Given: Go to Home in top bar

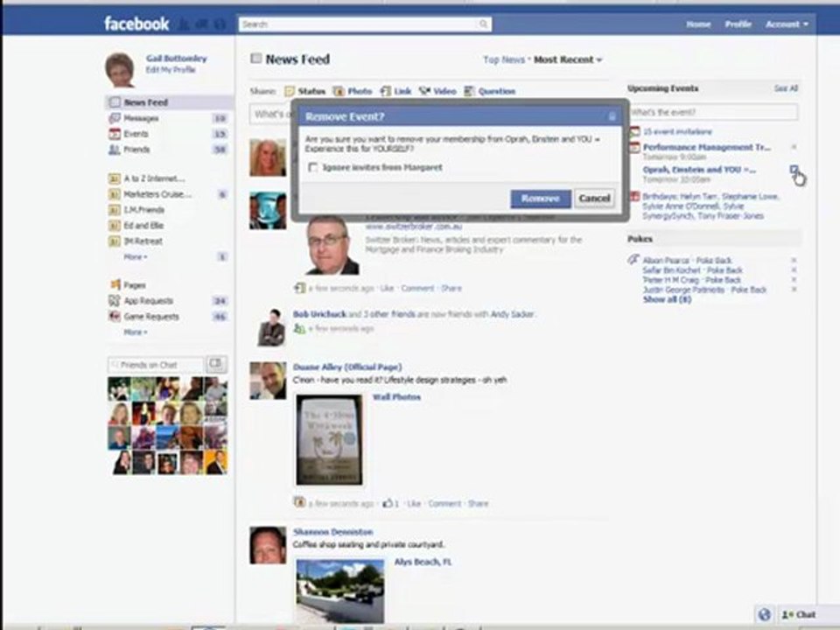Looking at the screenshot, I should pyautogui.click(x=698, y=24).
